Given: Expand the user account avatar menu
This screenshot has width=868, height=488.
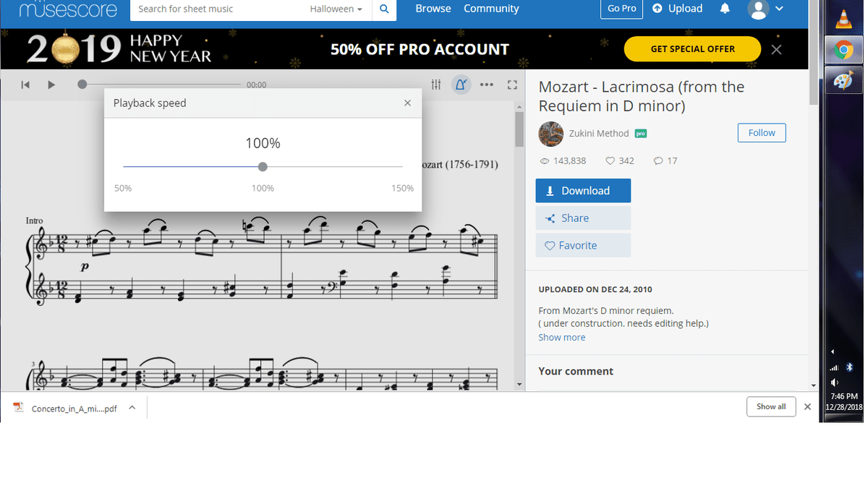Looking at the screenshot, I should pos(766,9).
